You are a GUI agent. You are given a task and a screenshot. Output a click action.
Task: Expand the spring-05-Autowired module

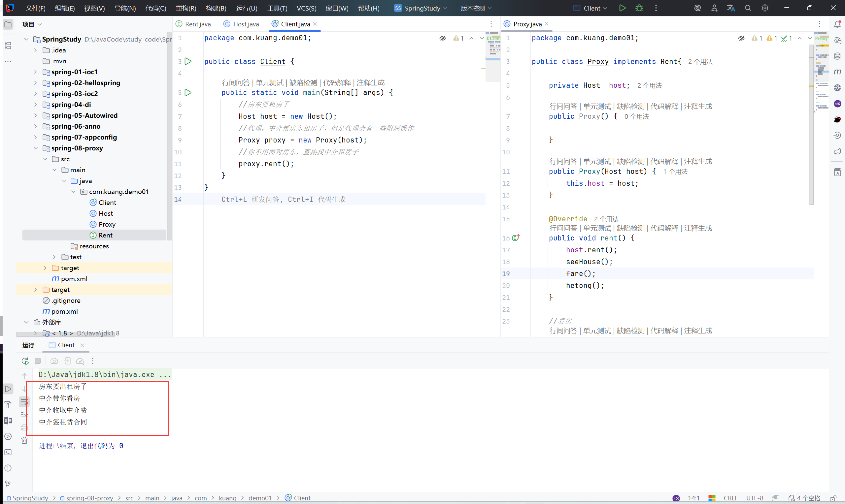36,115
